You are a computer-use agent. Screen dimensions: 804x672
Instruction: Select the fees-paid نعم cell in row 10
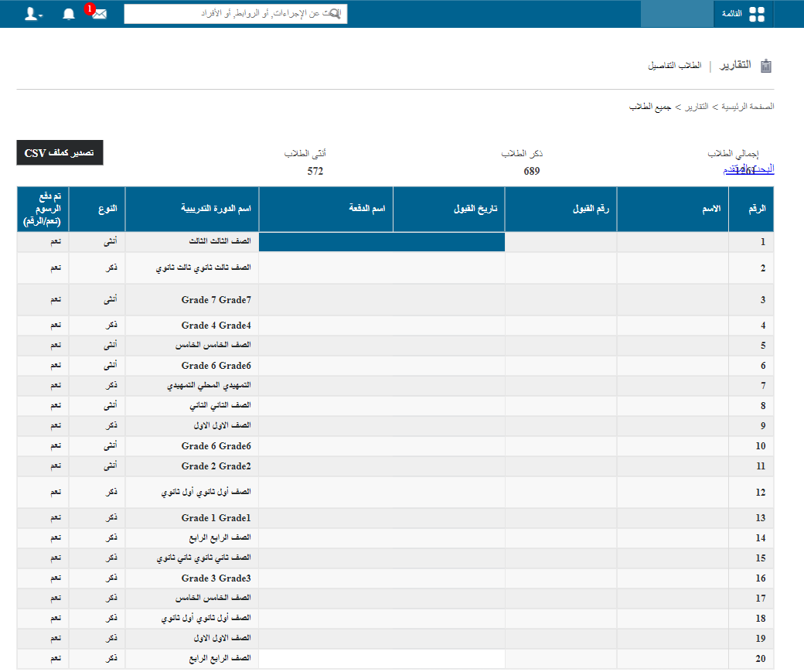point(43,446)
